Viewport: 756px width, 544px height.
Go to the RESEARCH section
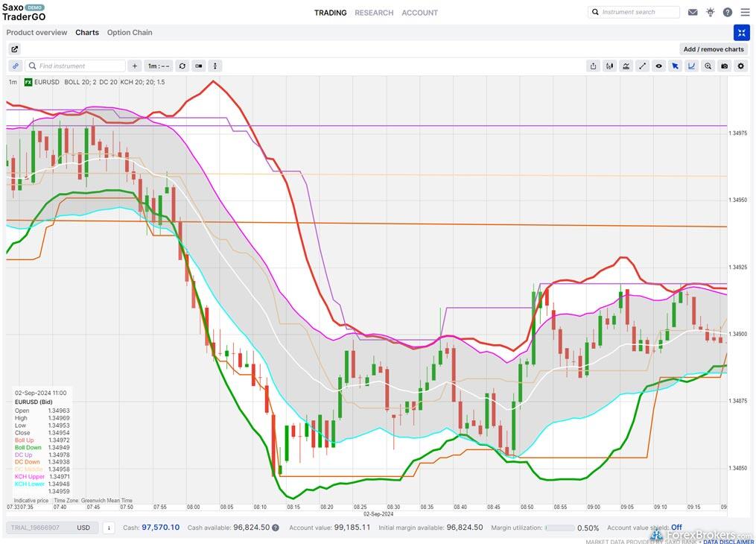pyautogui.click(x=374, y=13)
